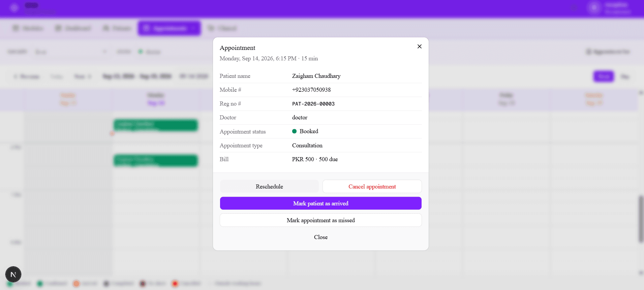
Task: Mark appointment as missed
Action: [x=321, y=220]
